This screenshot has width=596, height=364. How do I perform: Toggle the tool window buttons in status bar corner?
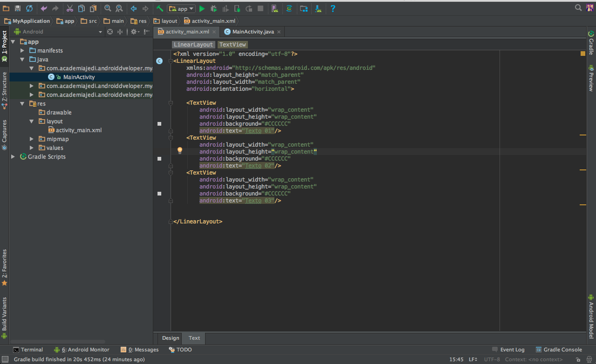tap(5, 359)
